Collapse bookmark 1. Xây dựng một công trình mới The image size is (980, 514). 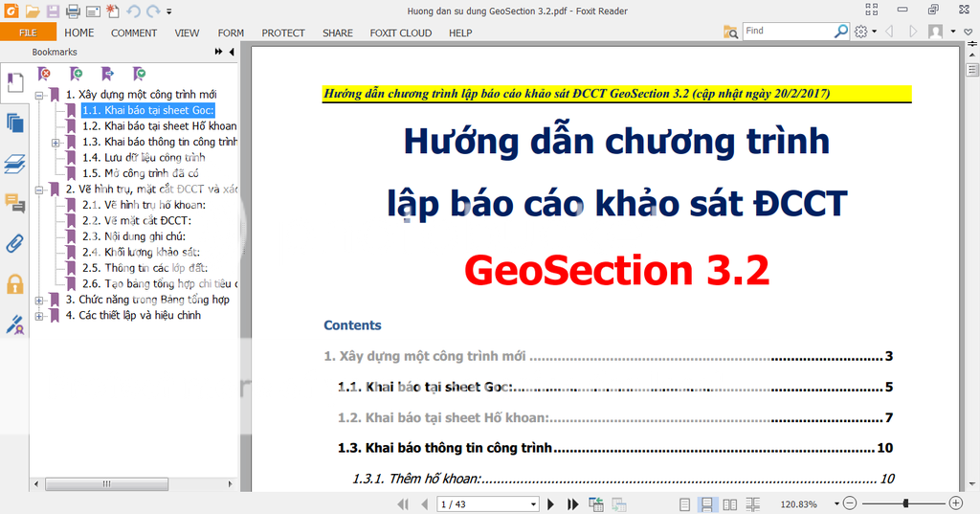click(x=38, y=96)
